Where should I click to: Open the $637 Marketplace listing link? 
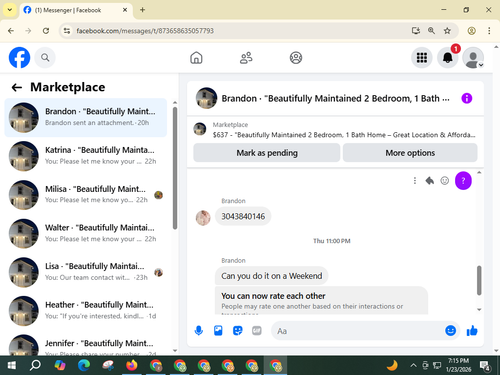344,135
